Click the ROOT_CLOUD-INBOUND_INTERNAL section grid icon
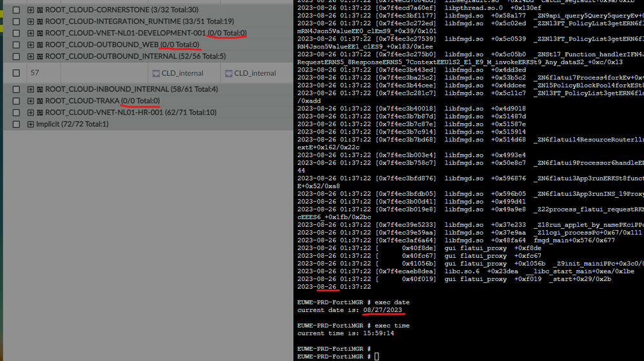This screenshot has width=644, height=361. point(40,89)
